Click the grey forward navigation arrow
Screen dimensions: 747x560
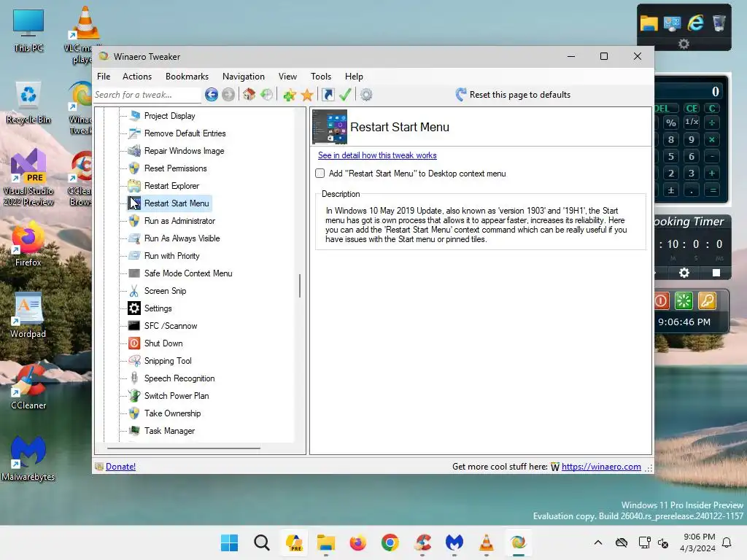pyautogui.click(x=228, y=95)
